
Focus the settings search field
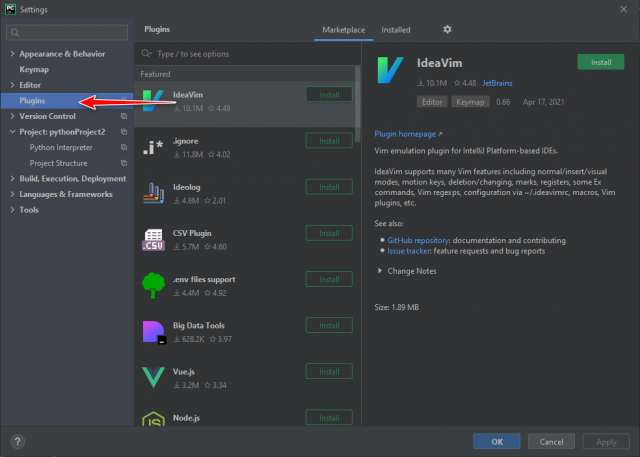[x=67, y=32]
